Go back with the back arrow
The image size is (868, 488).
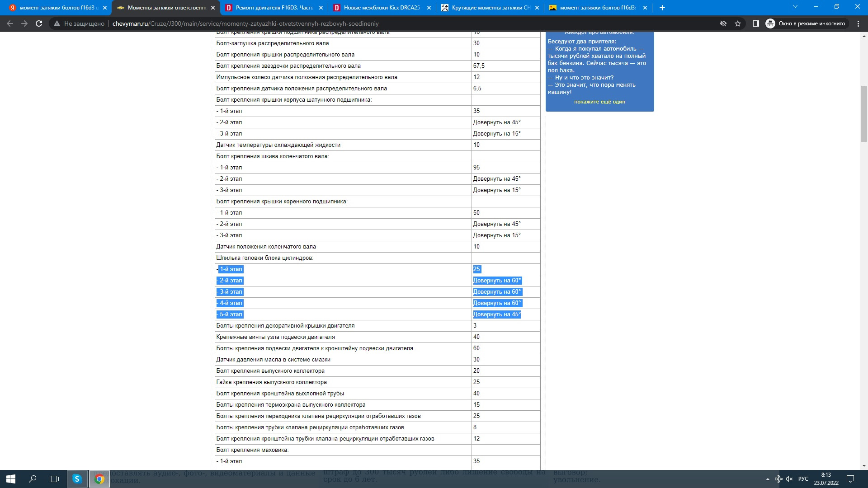[10, 23]
